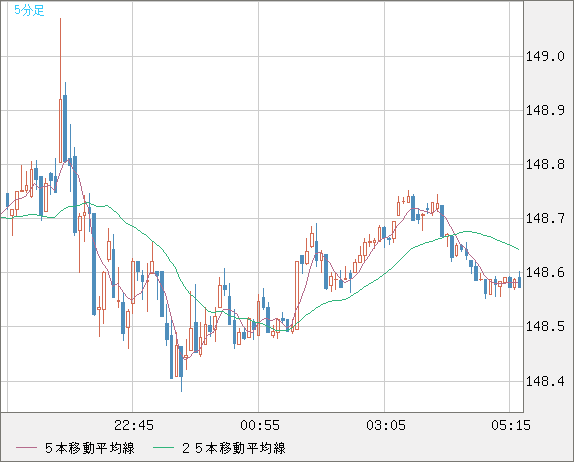Click the lowest blue candlestick near 148.4
This screenshot has height=462, width=574.
coord(181,368)
